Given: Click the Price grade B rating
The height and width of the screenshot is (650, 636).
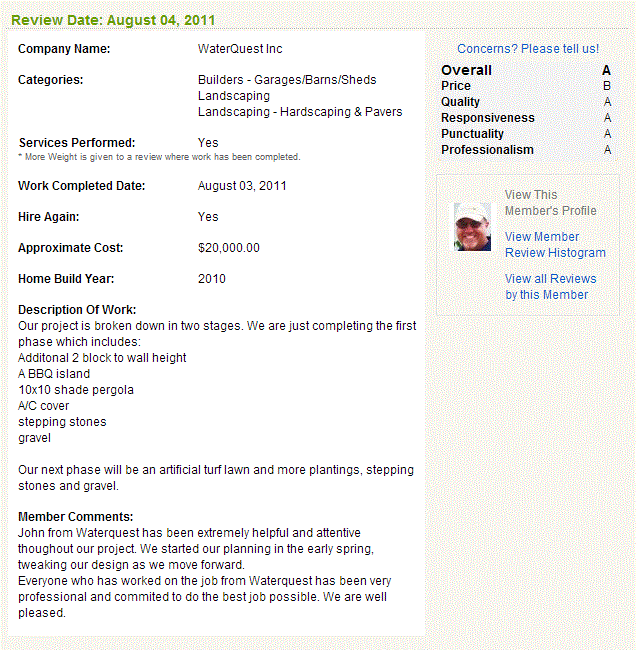Looking at the screenshot, I should pos(607,86).
